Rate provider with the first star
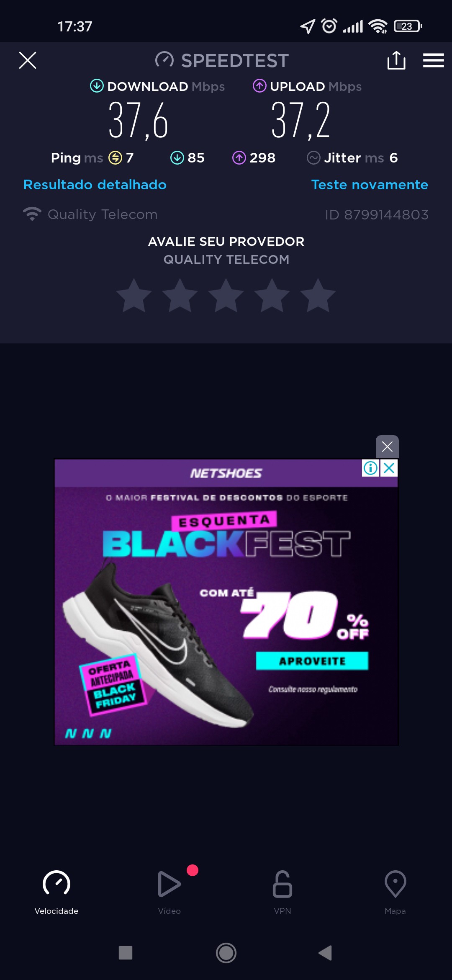Viewport: 452px width, 980px height. 134,296
